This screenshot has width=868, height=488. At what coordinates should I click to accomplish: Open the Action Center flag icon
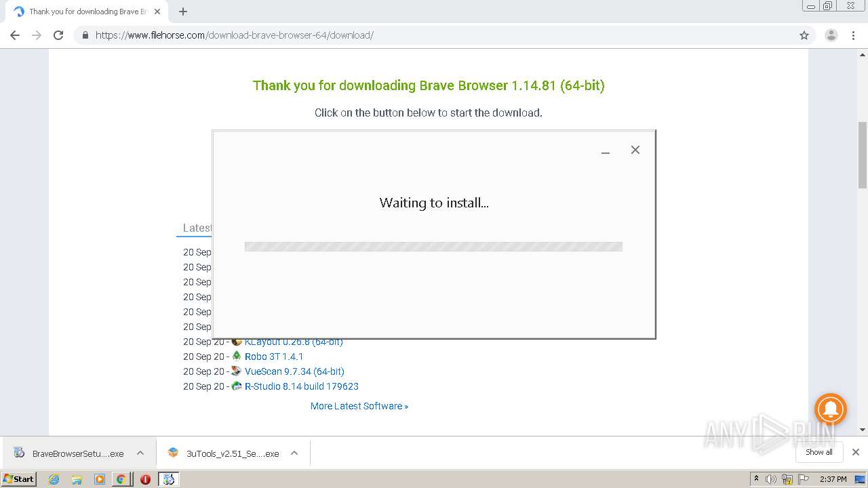pos(804,479)
